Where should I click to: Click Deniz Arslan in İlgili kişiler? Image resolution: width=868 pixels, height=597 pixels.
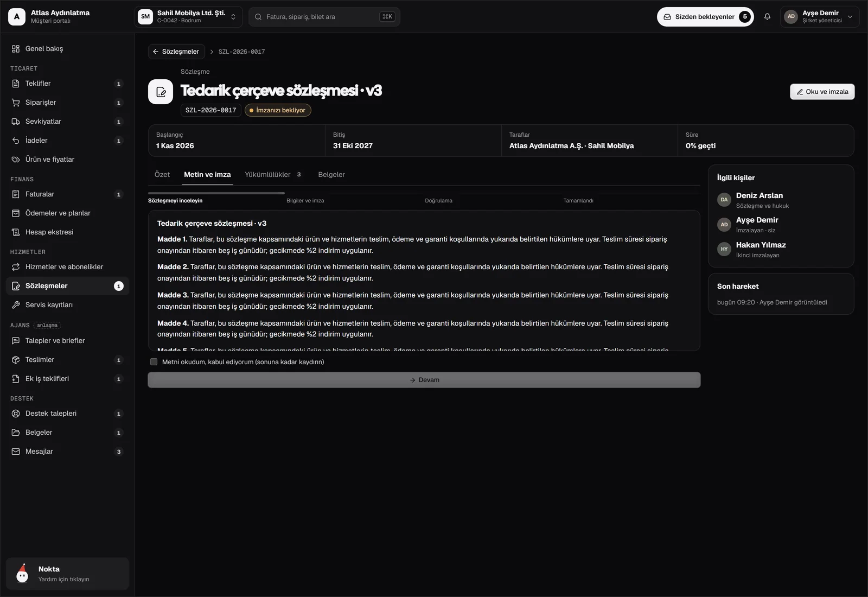[x=781, y=200]
